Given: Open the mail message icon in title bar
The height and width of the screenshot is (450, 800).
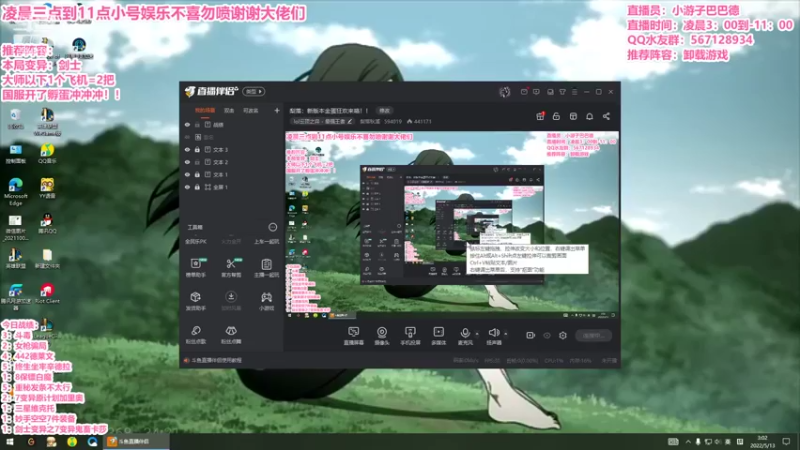Looking at the screenshot, I should [524, 92].
